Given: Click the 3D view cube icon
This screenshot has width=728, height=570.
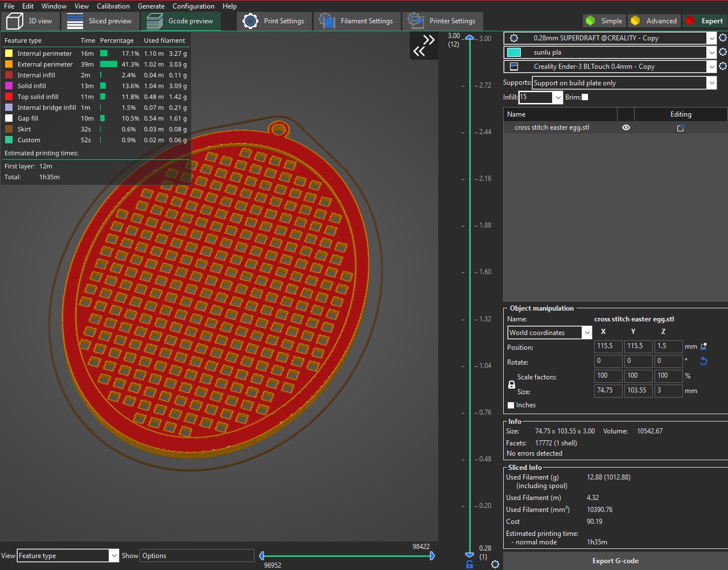Looking at the screenshot, I should [x=14, y=21].
